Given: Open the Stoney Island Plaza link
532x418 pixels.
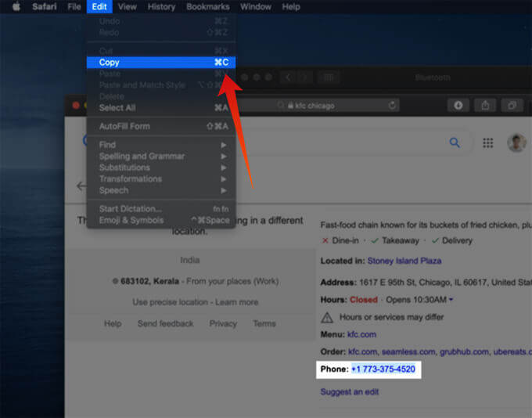Looking at the screenshot, I should pos(404,261).
